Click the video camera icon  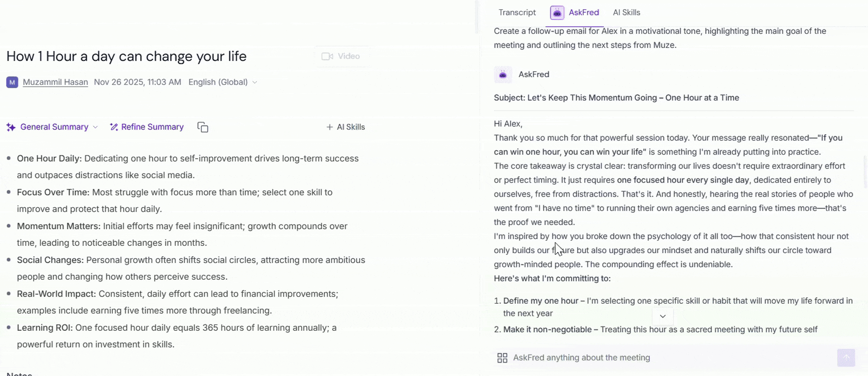[x=327, y=56]
